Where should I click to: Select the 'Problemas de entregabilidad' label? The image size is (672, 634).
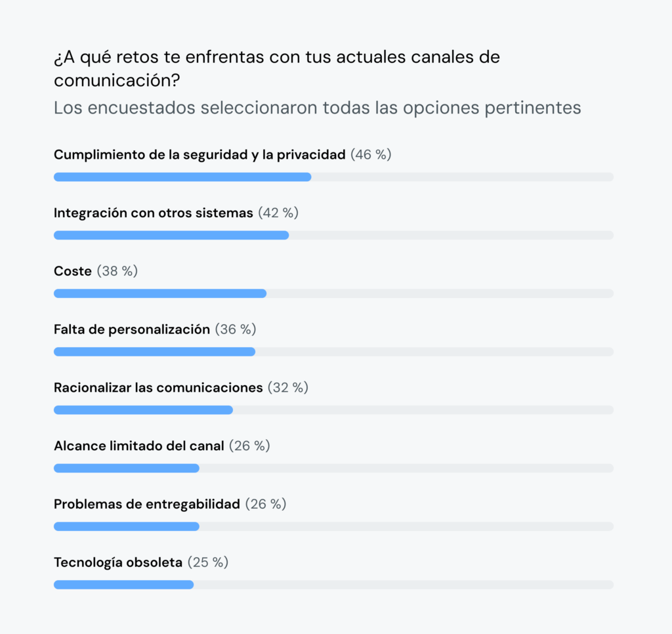pos(146,505)
